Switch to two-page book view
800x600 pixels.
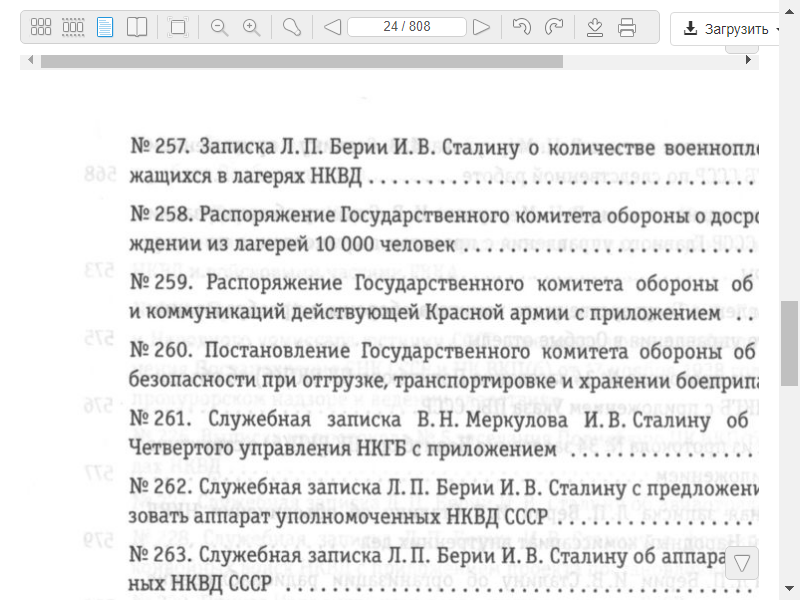(x=137, y=27)
